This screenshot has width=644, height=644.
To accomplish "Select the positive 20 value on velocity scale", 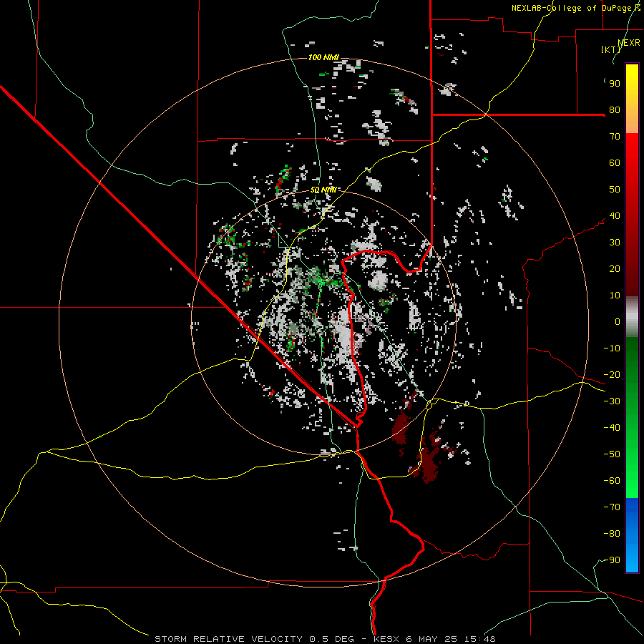I will coord(615,269).
